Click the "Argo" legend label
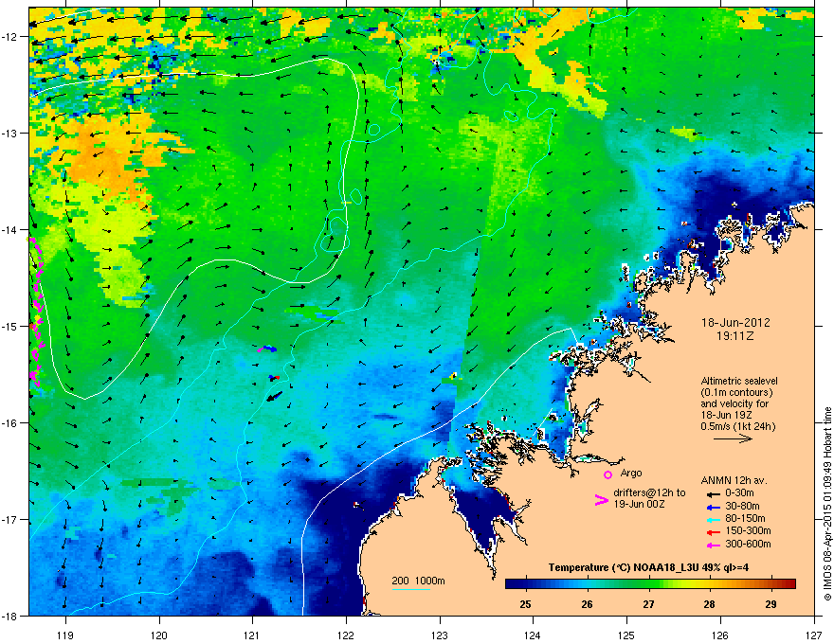This screenshot has height=644, width=834. tap(631, 473)
